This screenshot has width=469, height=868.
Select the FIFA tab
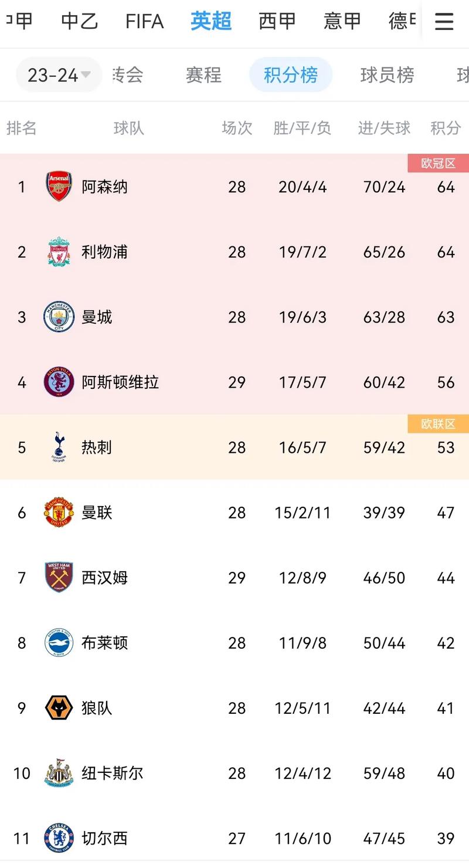(144, 22)
